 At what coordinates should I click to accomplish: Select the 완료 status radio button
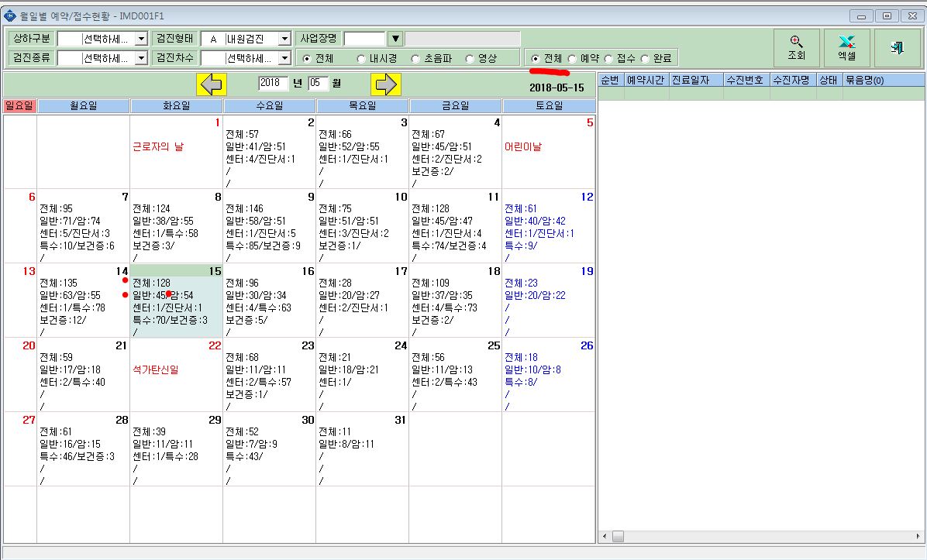(644, 59)
